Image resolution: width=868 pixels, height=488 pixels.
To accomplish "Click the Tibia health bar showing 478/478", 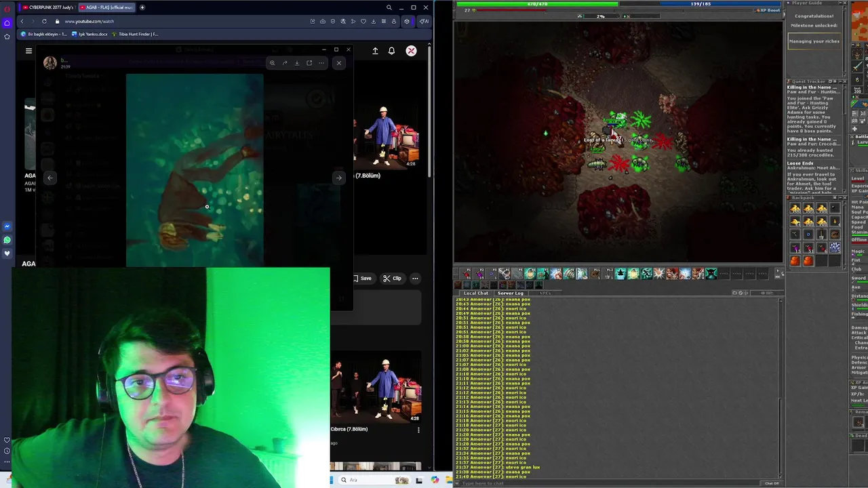I will pos(537,4).
